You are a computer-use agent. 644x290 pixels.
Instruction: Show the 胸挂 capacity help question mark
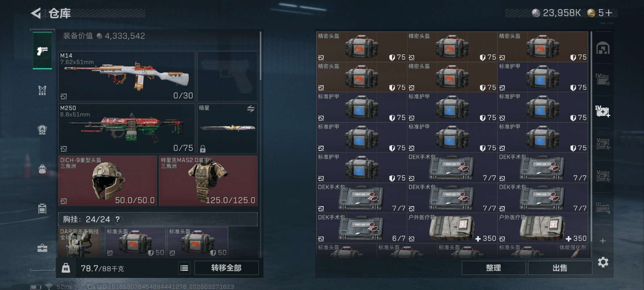tap(117, 220)
